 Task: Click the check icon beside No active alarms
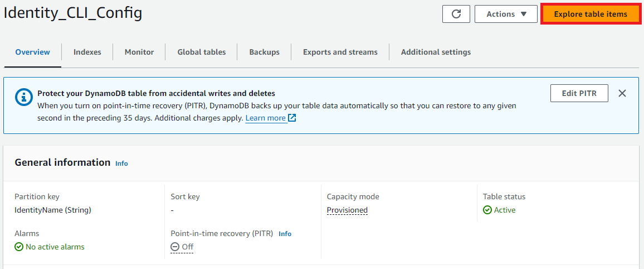click(x=19, y=247)
